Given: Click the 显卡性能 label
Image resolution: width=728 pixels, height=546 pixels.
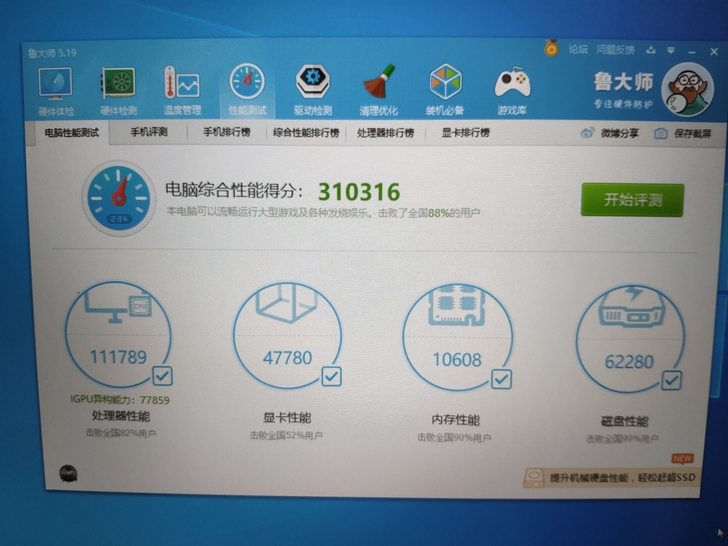Looking at the screenshot, I should coord(287,418).
